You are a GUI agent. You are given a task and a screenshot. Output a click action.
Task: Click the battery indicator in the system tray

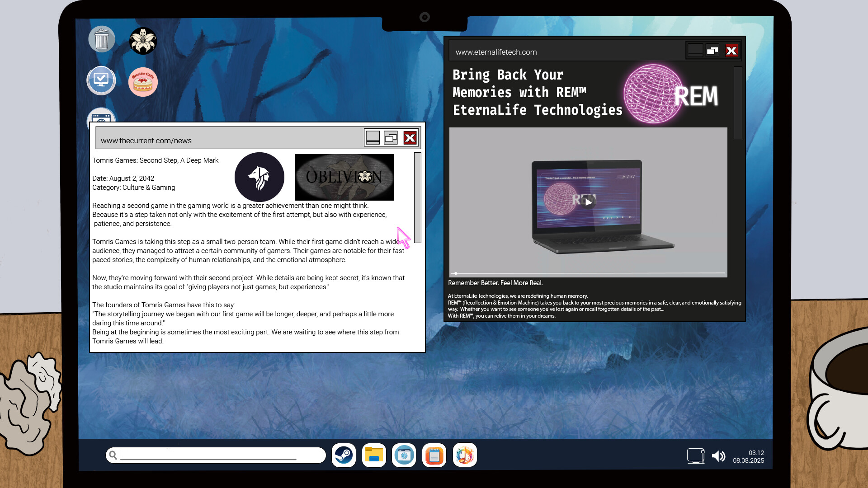pos(696,455)
